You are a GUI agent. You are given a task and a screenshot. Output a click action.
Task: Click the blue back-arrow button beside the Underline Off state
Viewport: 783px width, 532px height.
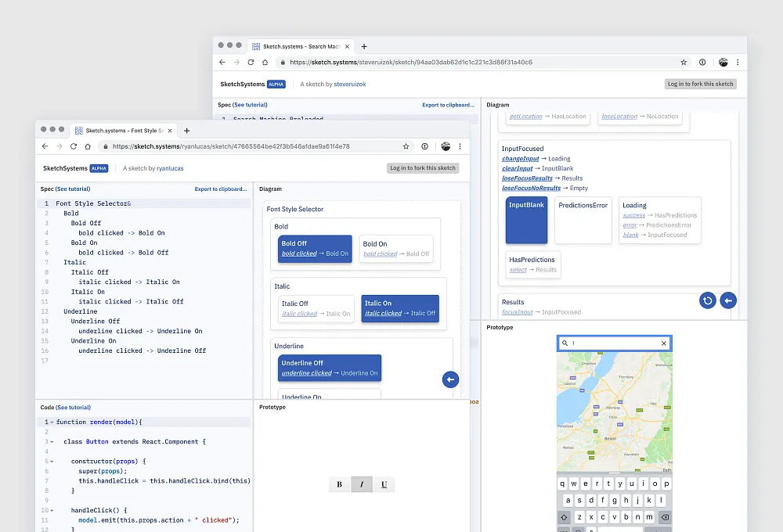pos(450,379)
